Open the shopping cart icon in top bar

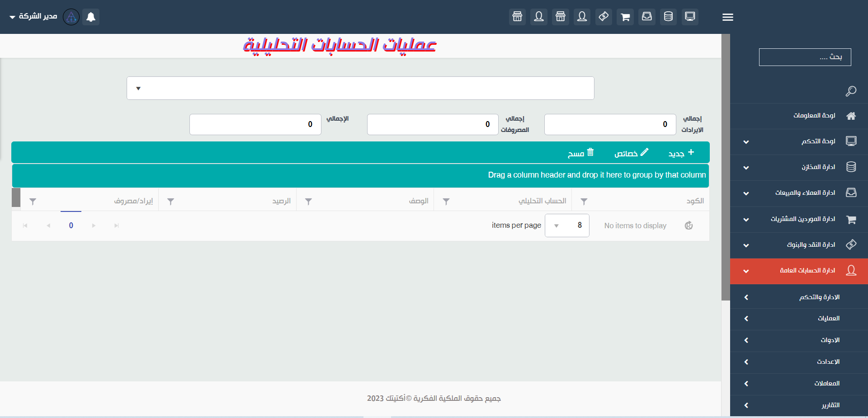point(625,17)
